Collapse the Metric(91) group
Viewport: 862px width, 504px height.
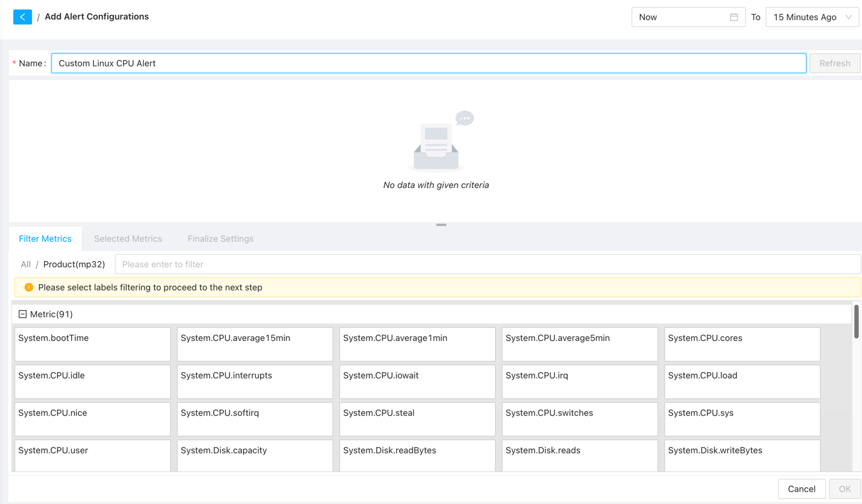[23, 314]
